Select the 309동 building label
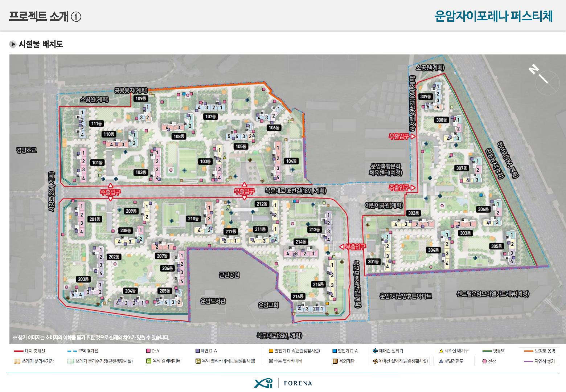Screen dimensions: 566x392 click(425, 97)
